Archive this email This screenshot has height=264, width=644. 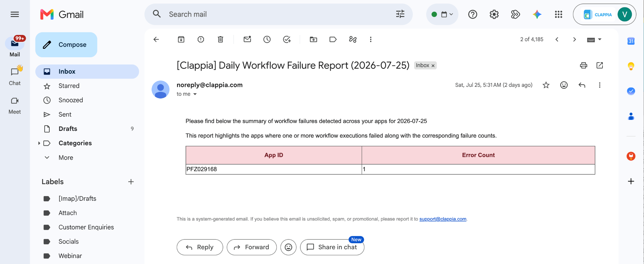point(181,39)
